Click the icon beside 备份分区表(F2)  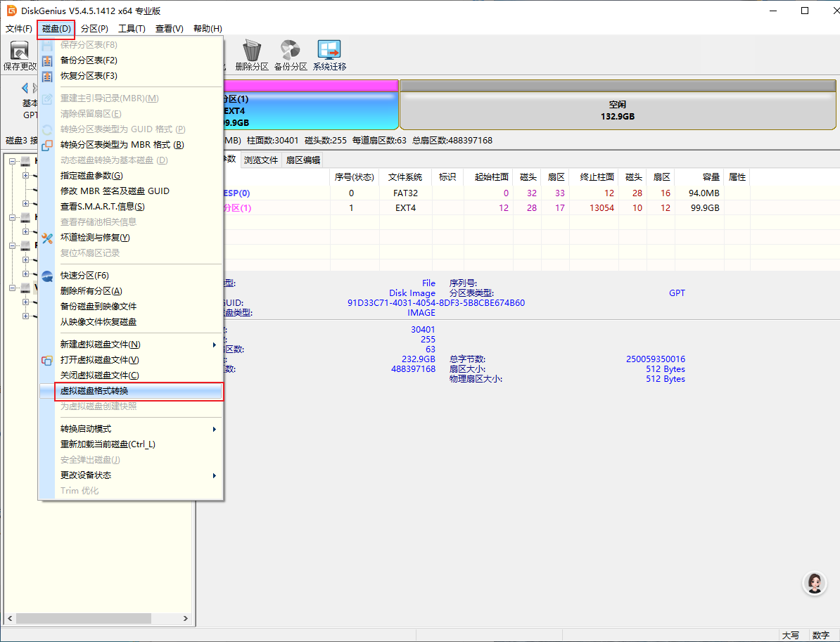[x=47, y=60]
